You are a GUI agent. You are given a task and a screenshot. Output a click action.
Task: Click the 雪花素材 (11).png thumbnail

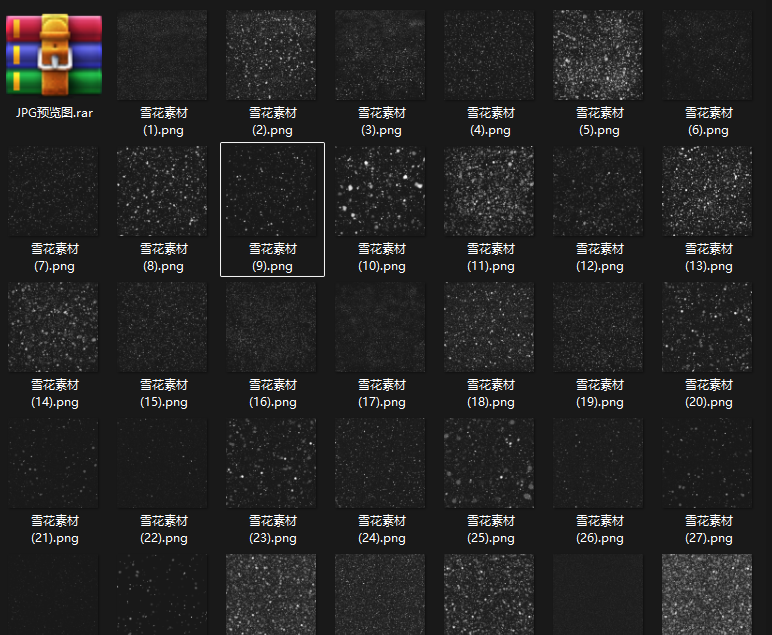(x=490, y=192)
